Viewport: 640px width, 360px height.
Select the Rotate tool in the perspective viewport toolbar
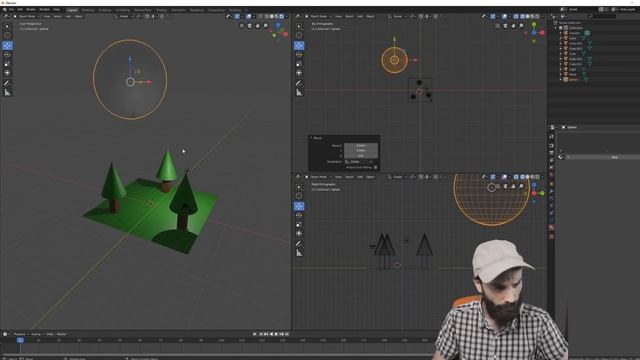click(7, 55)
